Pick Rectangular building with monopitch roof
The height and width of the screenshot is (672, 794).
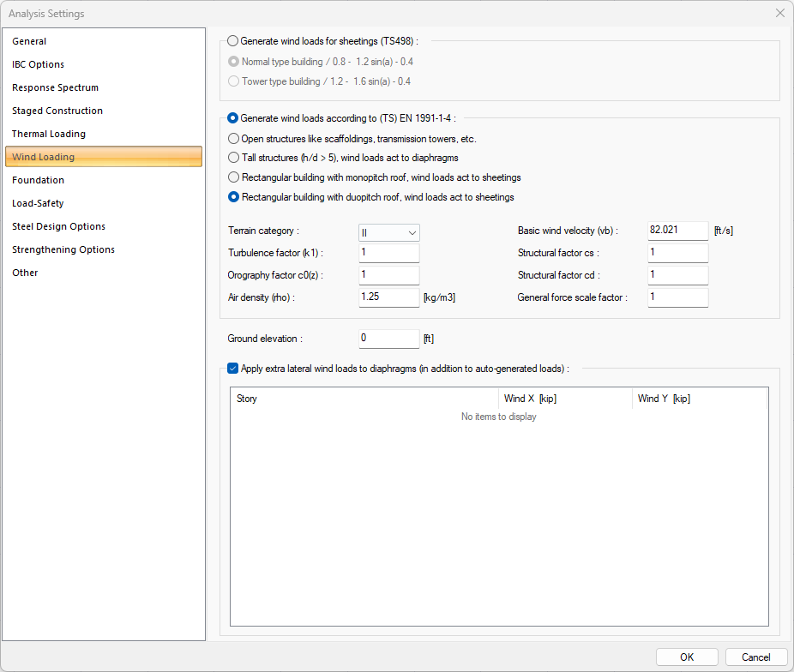pyautogui.click(x=234, y=177)
